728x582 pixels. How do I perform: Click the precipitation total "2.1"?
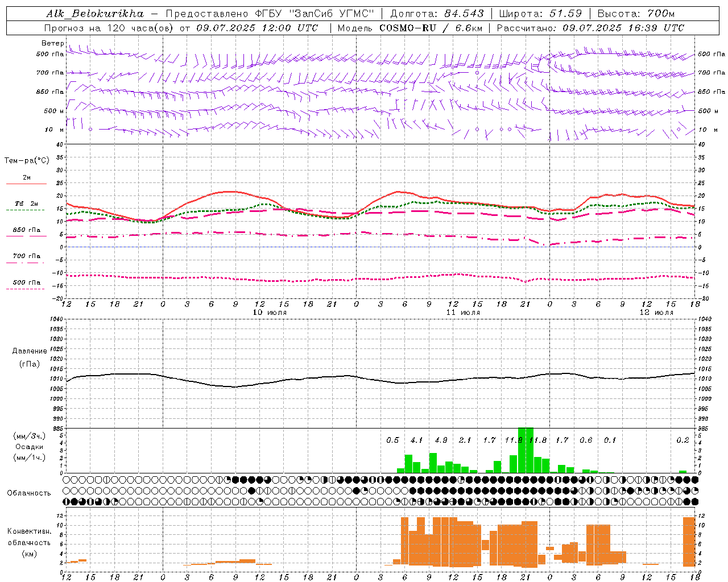pyautogui.click(x=465, y=440)
